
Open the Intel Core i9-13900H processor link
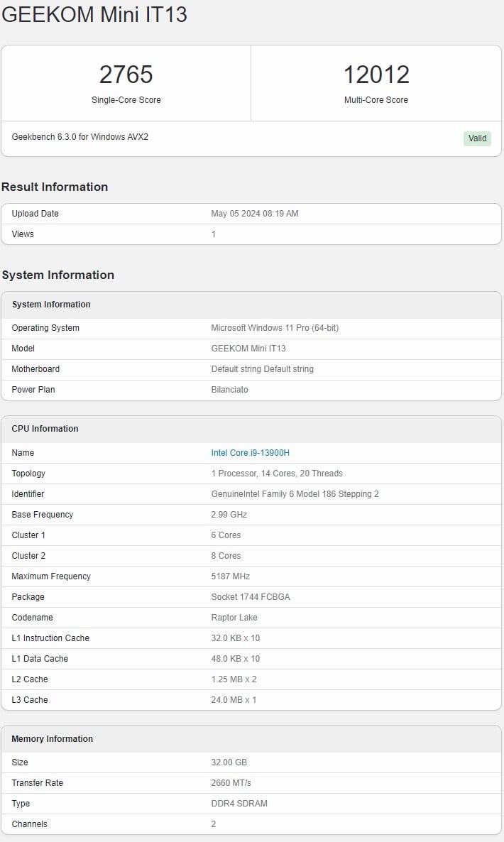point(250,453)
